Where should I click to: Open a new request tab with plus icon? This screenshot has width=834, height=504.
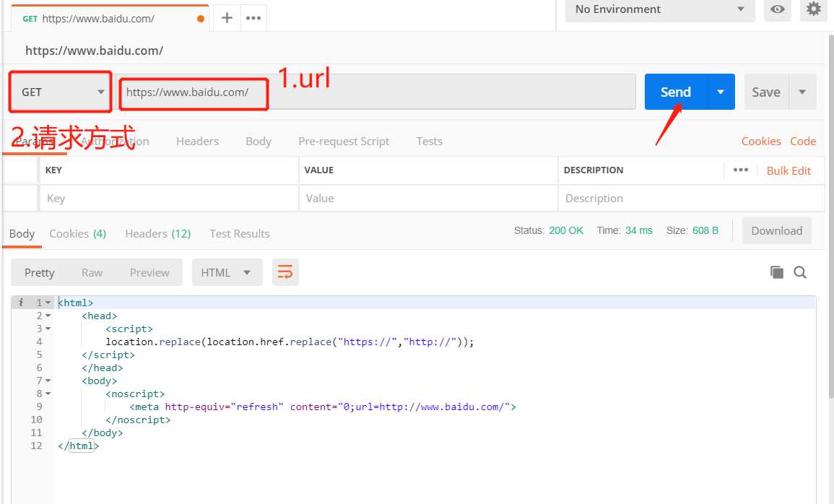coord(227,17)
